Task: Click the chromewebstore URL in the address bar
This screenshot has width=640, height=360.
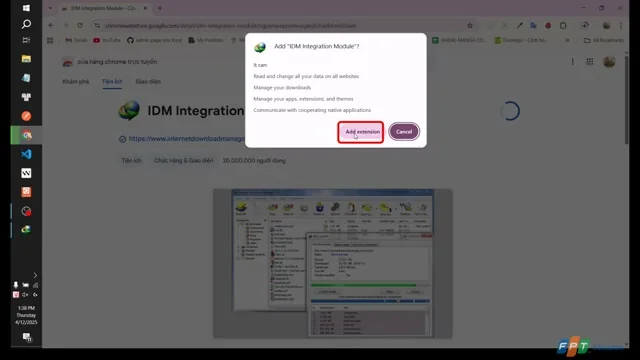Action: pos(230,26)
